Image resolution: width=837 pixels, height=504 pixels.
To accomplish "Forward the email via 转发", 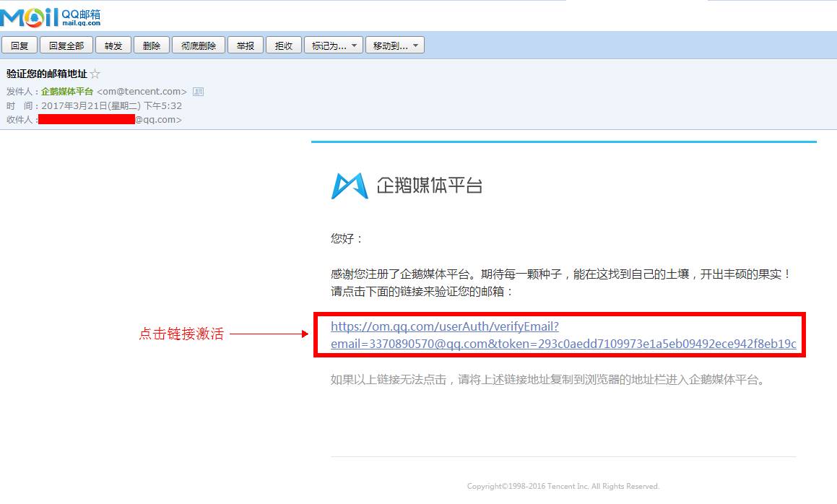I will tap(113, 45).
